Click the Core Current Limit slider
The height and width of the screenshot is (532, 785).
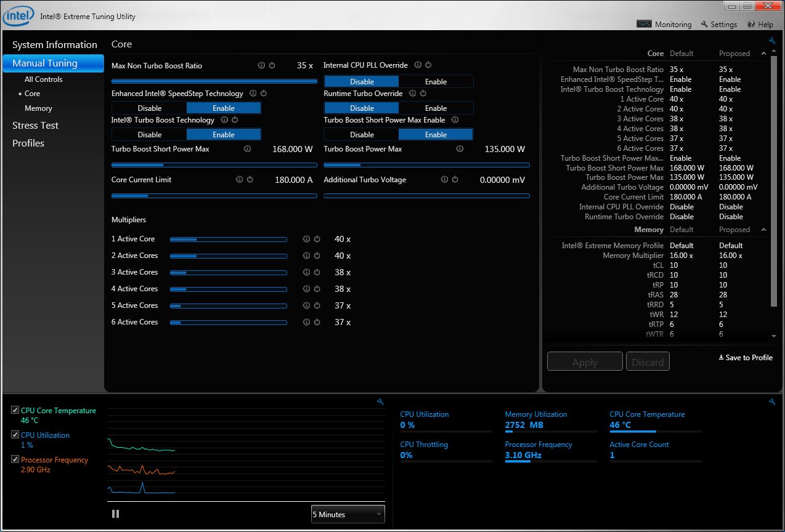[x=214, y=196]
